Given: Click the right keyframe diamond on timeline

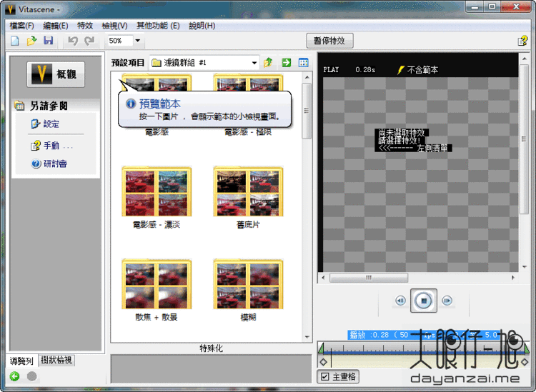Looking at the screenshot, I should [x=525, y=362].
